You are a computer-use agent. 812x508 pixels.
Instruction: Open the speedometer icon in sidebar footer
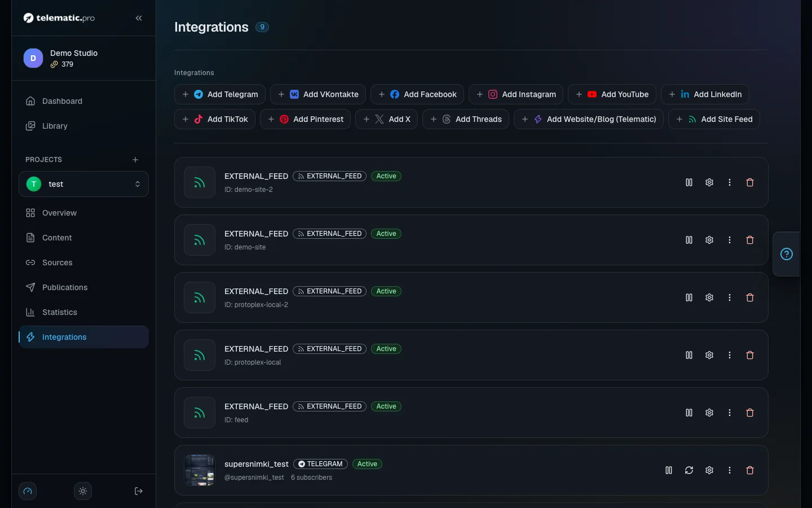[x=28, y=491]
